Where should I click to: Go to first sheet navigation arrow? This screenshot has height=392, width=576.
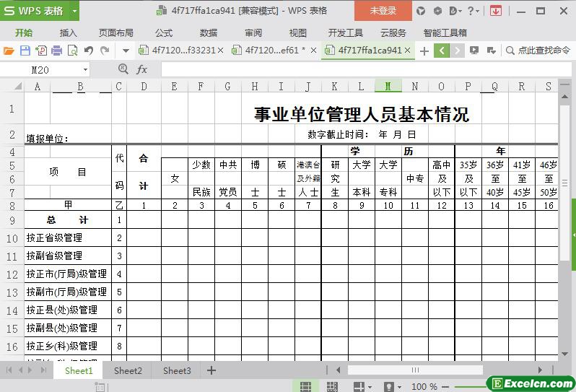pos(9,370)
